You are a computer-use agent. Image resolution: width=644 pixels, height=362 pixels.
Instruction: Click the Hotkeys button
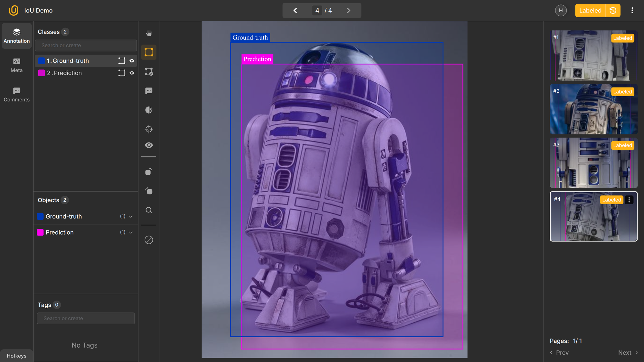[16, 356]
